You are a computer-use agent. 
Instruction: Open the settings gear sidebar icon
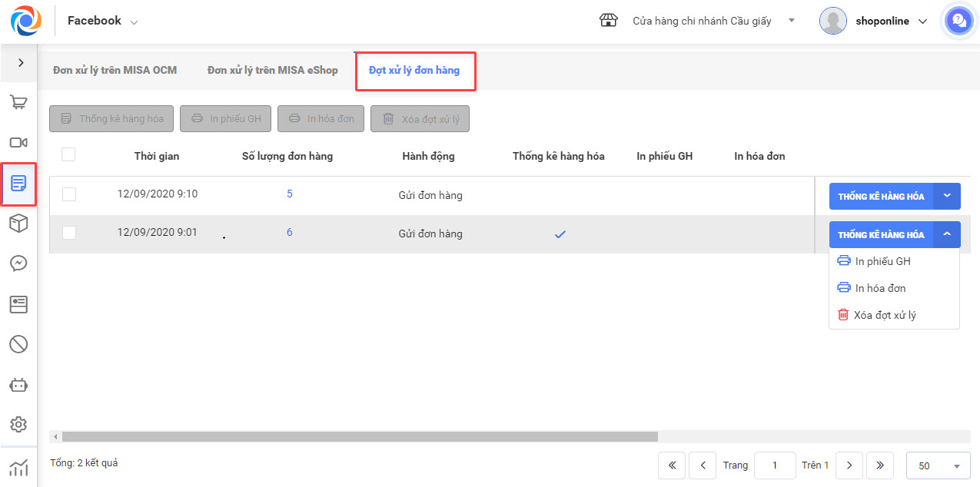click(x=18, y=425)
